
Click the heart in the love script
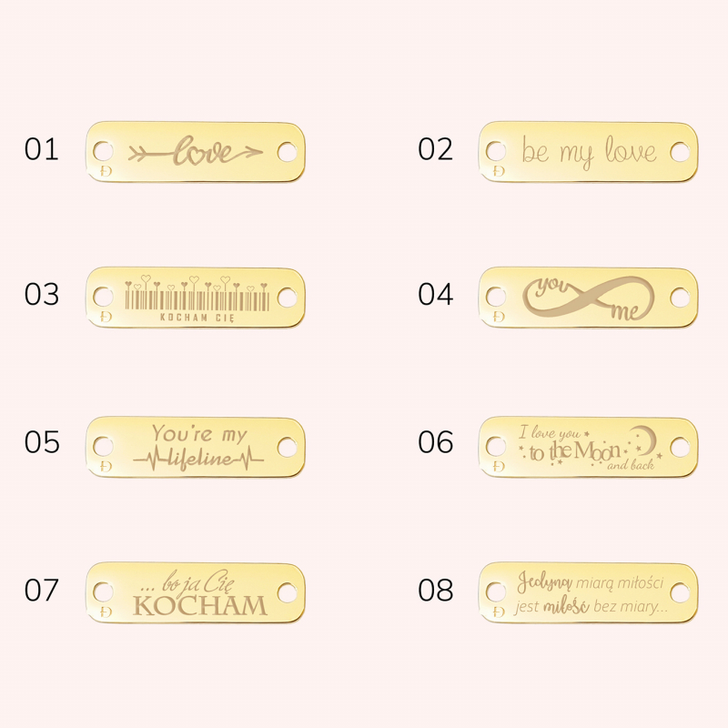197,157
